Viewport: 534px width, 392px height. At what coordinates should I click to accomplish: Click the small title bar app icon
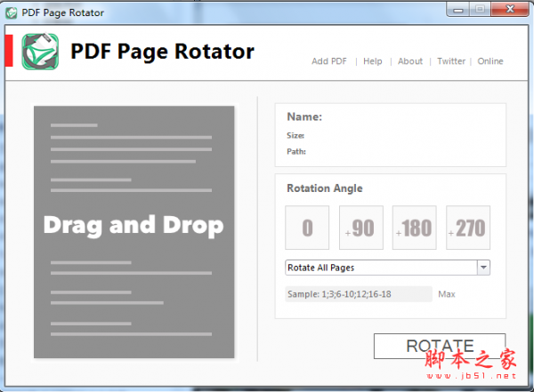click(12, 13)
